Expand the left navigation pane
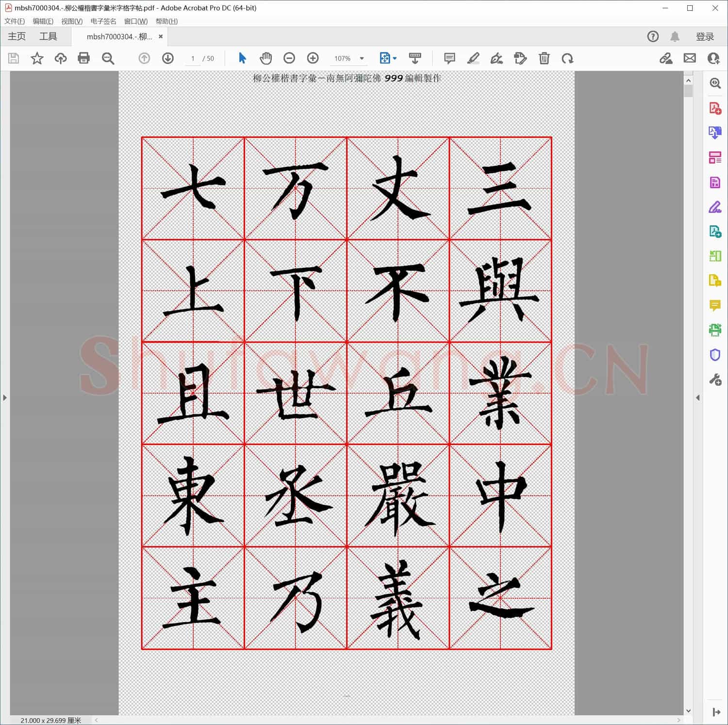728x725 pixels. 5,397
